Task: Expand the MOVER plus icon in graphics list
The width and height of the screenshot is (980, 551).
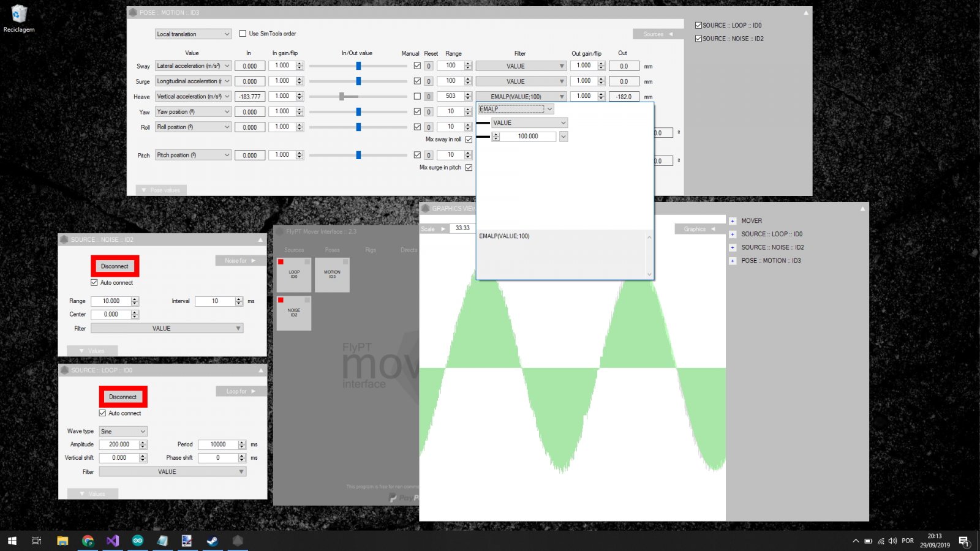Action: (x=733, y=221)
